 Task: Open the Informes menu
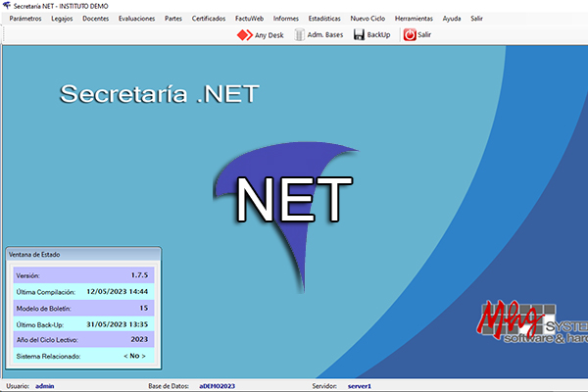(x=286, y=19)
